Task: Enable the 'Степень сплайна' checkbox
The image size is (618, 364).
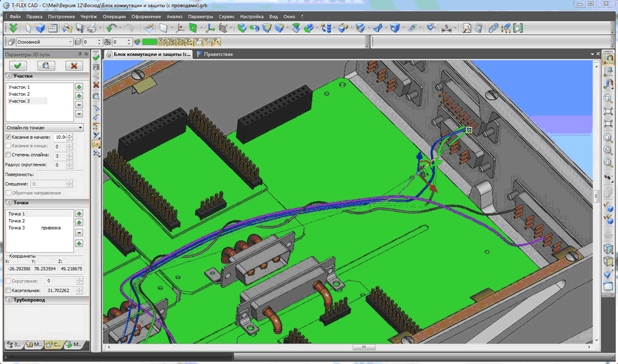Action: (8, 155)
